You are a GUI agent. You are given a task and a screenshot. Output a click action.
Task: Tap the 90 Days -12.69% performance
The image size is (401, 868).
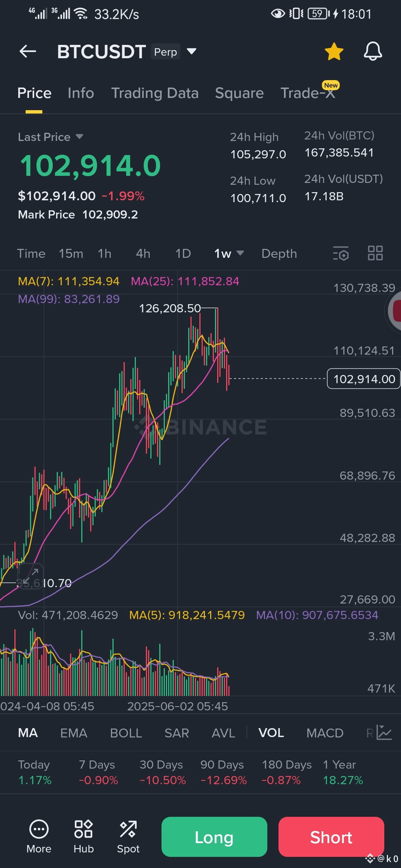pos(224,772)
